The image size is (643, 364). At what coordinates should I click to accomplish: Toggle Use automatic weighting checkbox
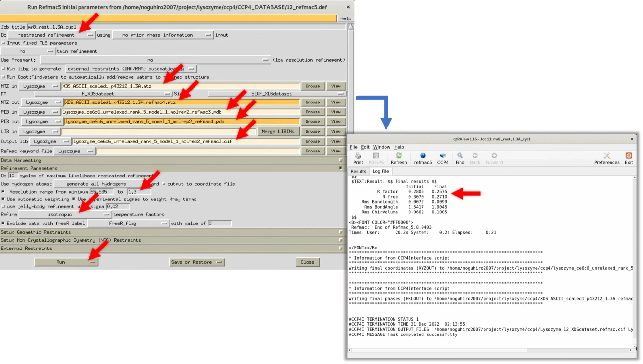click(x=3, y=199)
